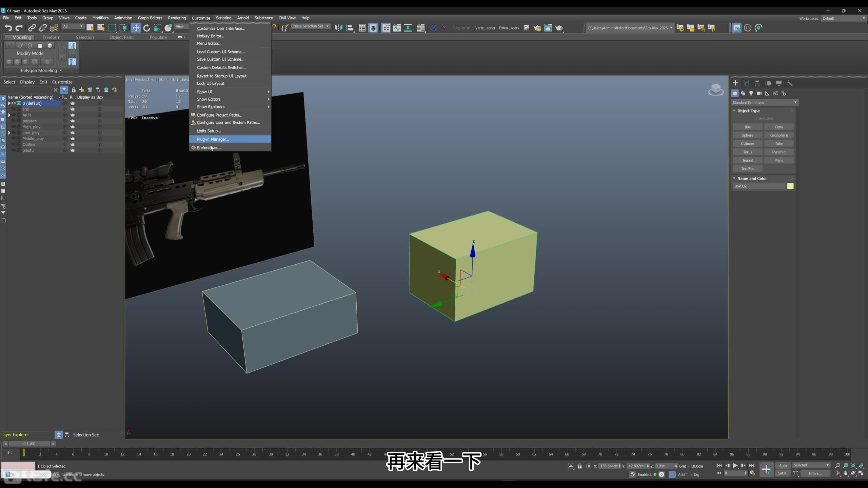
Task: Click the time slider 0 / 100 handle
Action: 29,444
